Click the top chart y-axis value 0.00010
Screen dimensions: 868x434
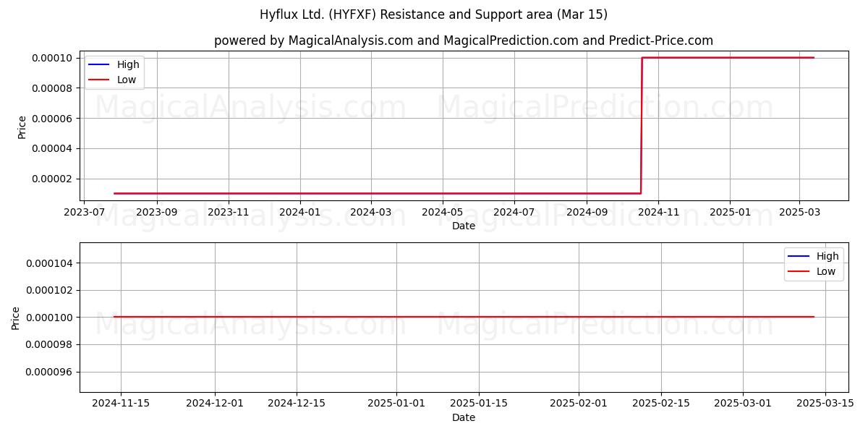point(52,58)
